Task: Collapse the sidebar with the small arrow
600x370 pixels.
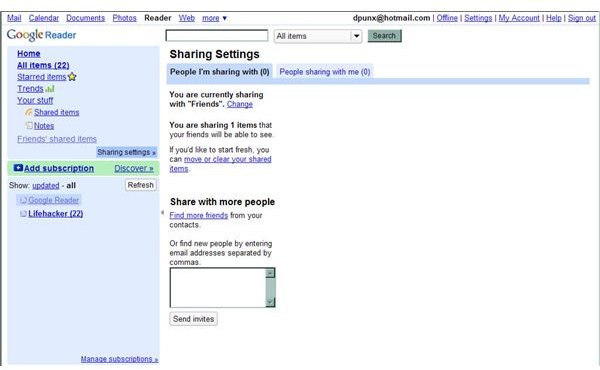Action: pos(162,212)
